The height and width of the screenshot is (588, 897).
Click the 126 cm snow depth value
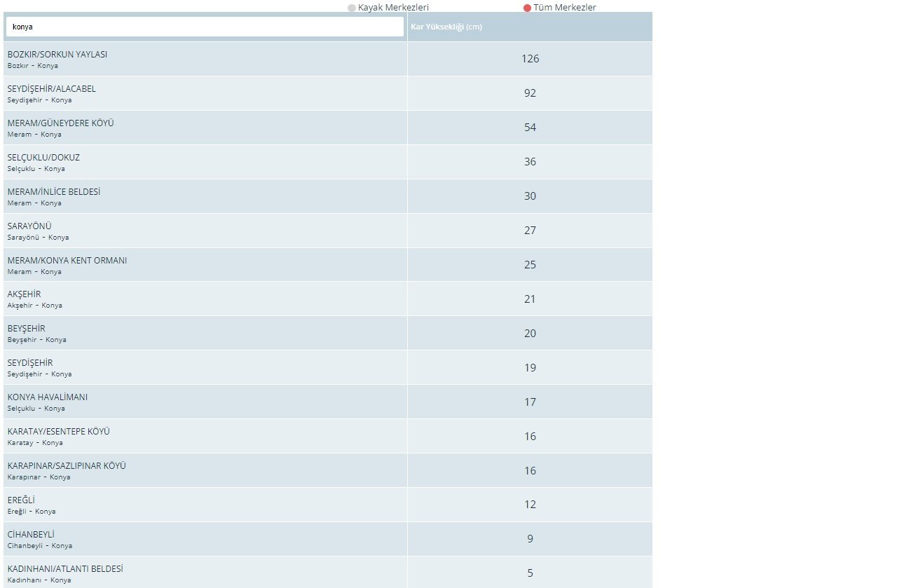[x=530, y=59]
